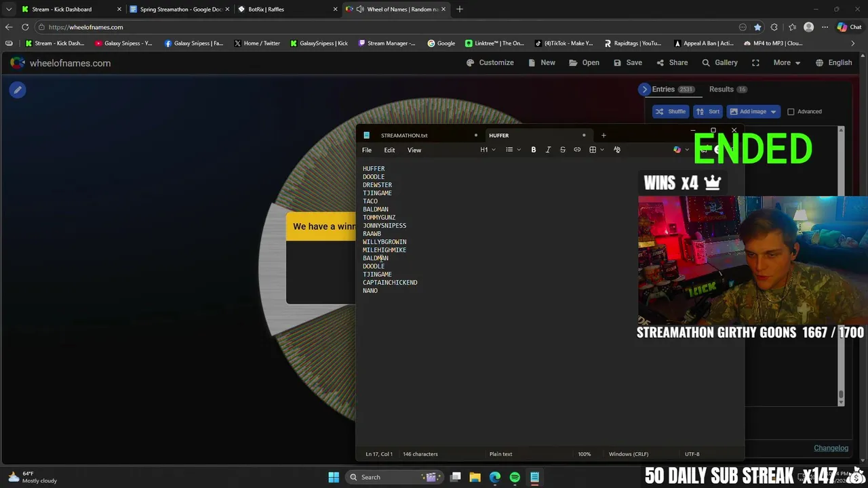Collapse the entries side panel with chevron
868x488 pixels.
[644, 89]
